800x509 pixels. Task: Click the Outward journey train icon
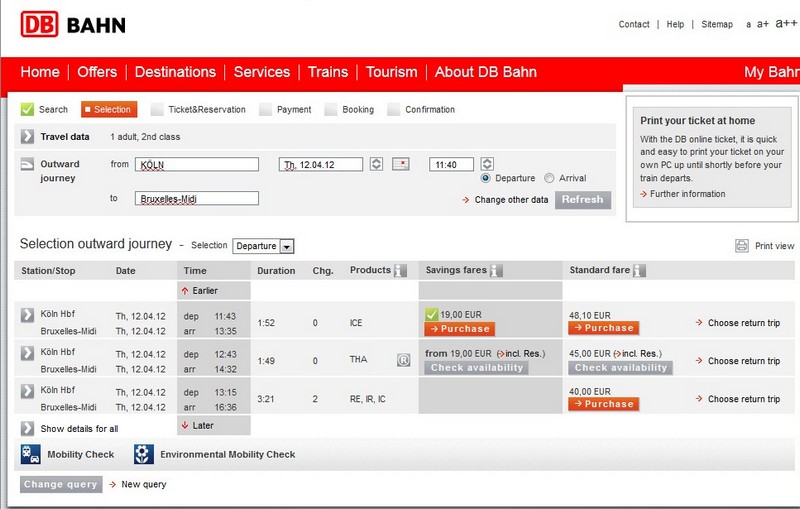coord(27,164)
